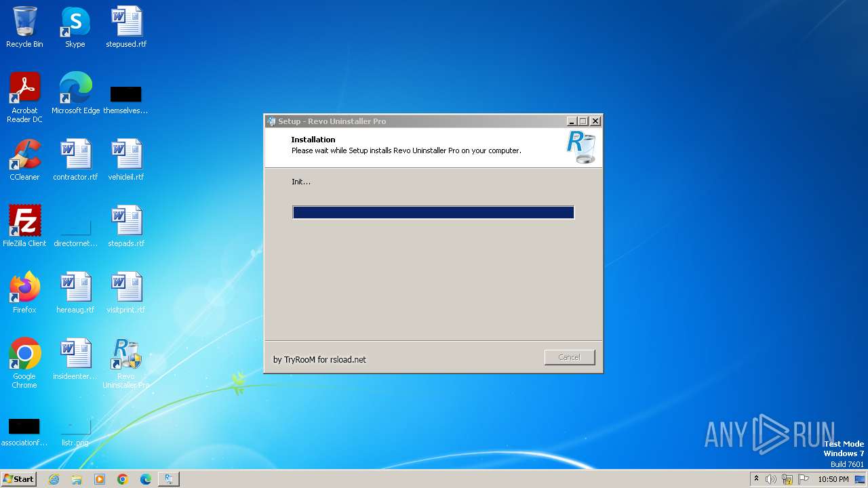Click the setup window title bar icon

pos(272,121)
